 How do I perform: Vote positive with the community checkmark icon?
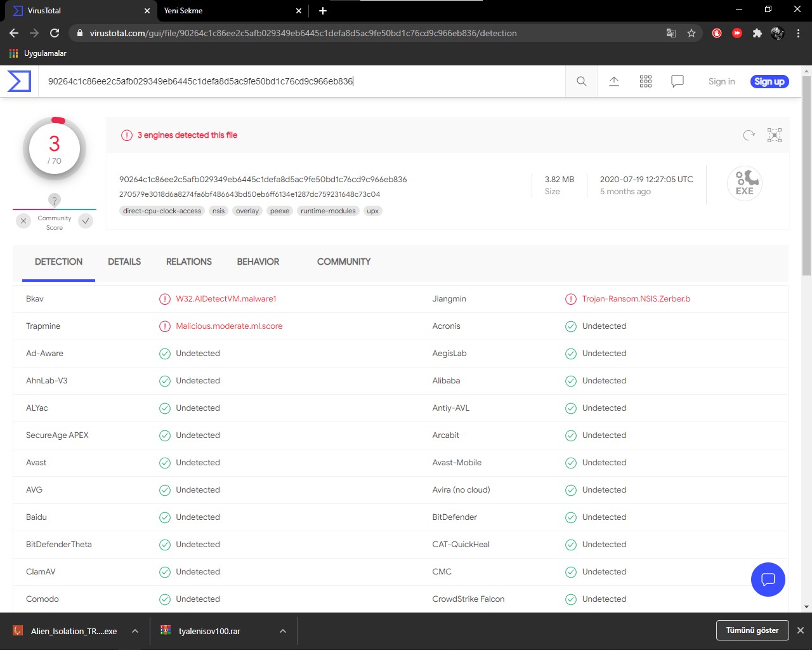[86, 221]
